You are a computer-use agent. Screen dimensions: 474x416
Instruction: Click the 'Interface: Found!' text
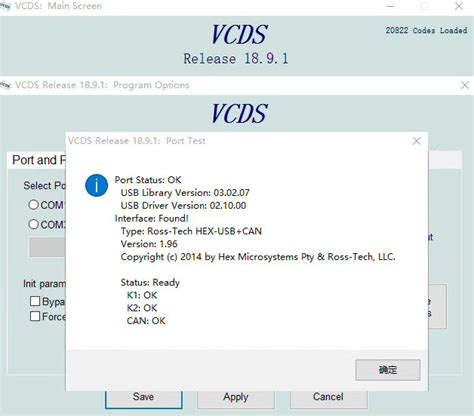click(152, 218)
